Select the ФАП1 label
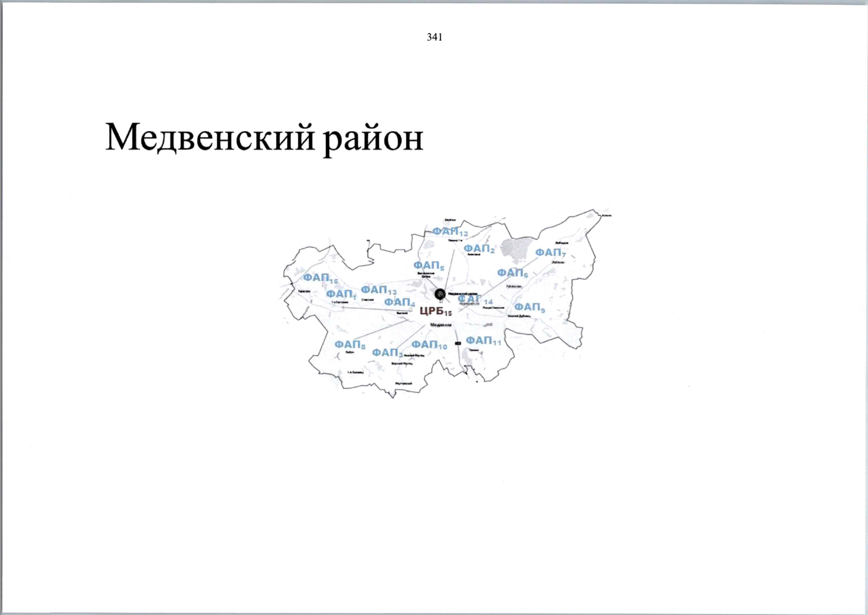The height and width of the screenshot is (615, 868). pos(341,294)
